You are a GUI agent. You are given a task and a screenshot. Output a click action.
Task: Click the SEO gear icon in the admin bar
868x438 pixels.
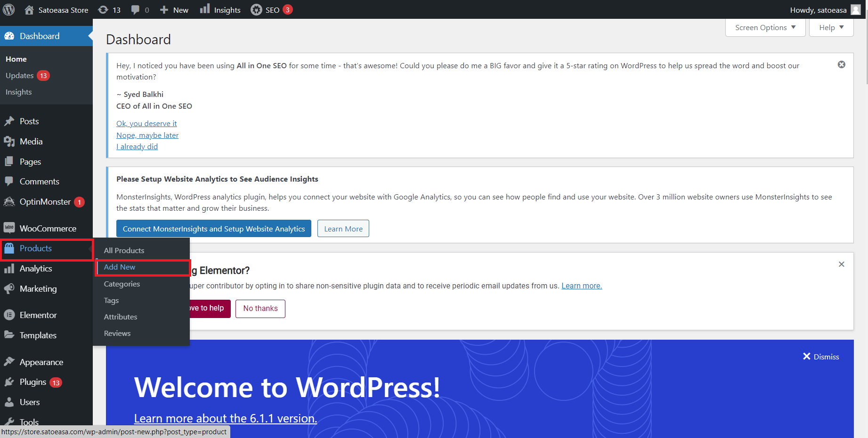(256, 9)
